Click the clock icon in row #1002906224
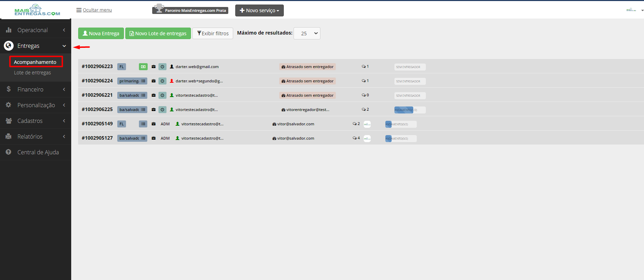Screen dimensions: 644x280 162,81
